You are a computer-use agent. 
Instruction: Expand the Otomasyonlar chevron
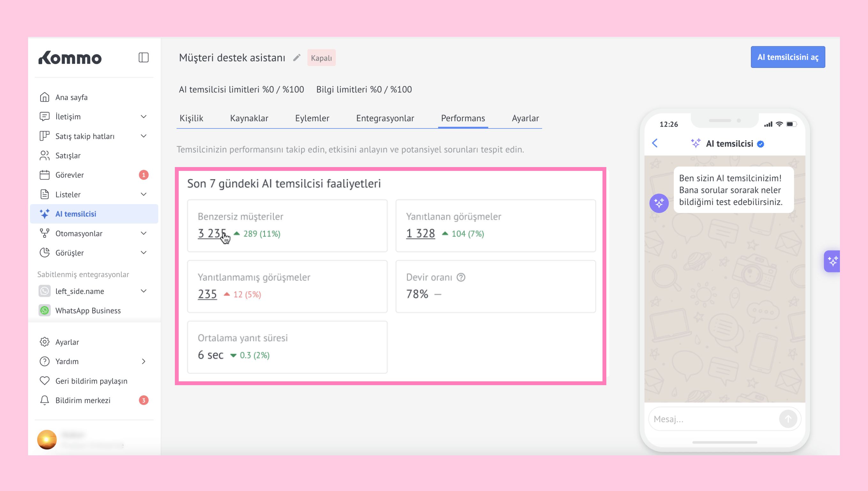click(143, 233)
